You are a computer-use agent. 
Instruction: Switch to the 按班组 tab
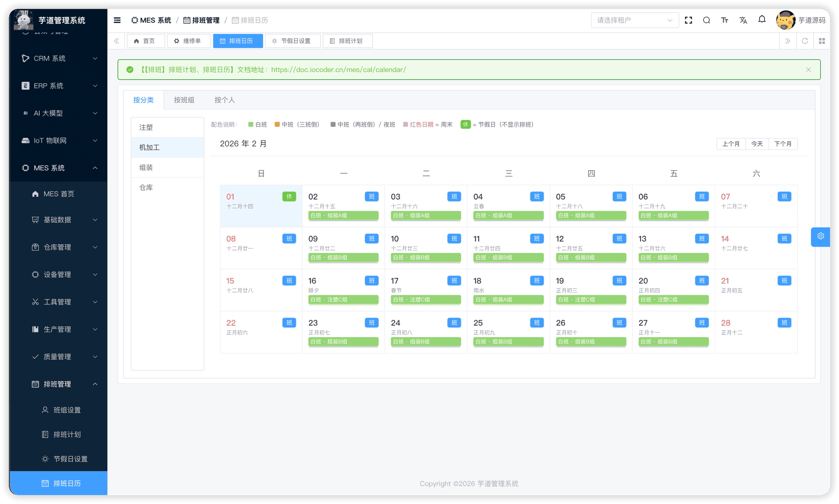pyautogui.click(x=184, y=100)
